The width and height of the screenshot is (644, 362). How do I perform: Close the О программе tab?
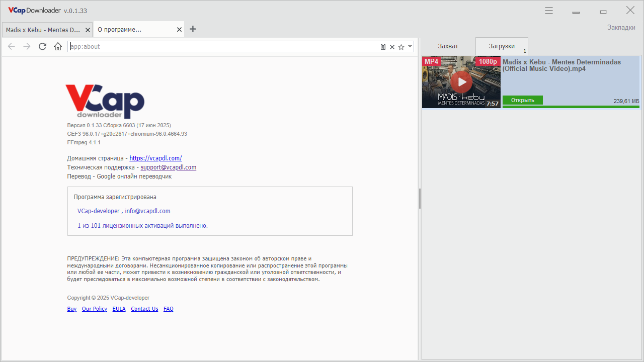(179, 30)
